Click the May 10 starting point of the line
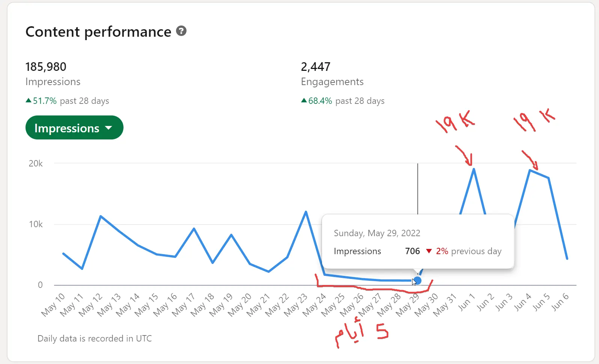Screen dimensions: 599x364 (x=63, y=254)
